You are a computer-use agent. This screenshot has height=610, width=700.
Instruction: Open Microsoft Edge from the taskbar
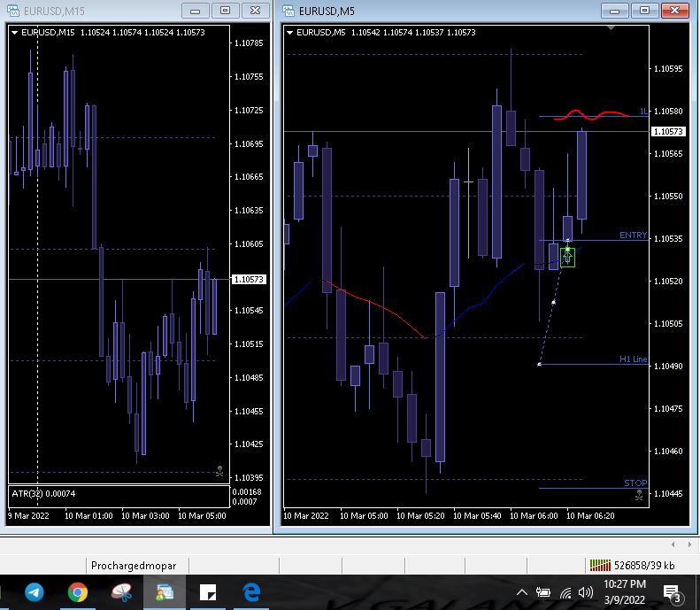click(x=251, y=592)
